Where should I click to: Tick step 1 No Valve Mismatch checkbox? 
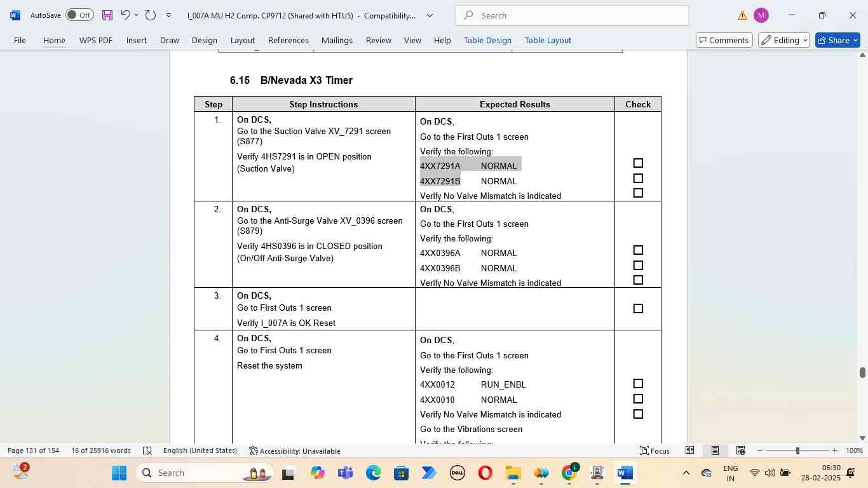pyautogui.click(x=638, y=193)
